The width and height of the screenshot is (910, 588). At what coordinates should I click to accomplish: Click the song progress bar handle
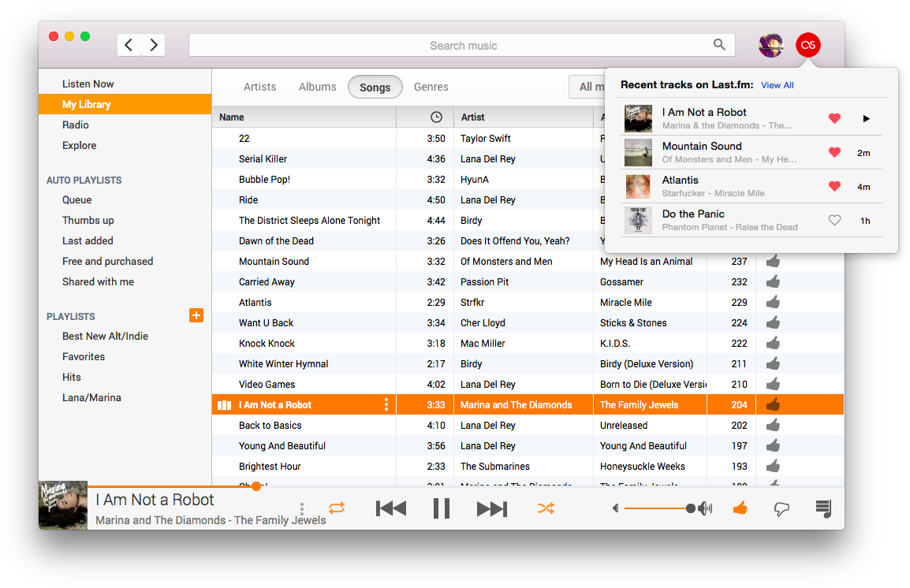(256, 486)
